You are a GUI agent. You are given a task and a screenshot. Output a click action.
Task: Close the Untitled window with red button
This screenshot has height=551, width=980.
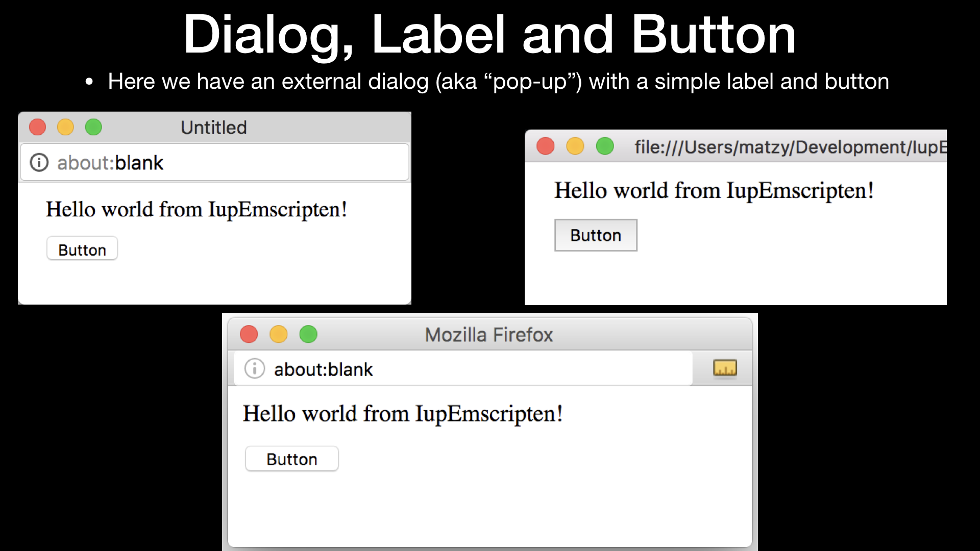pyautogui.click(x=38, y=127)
